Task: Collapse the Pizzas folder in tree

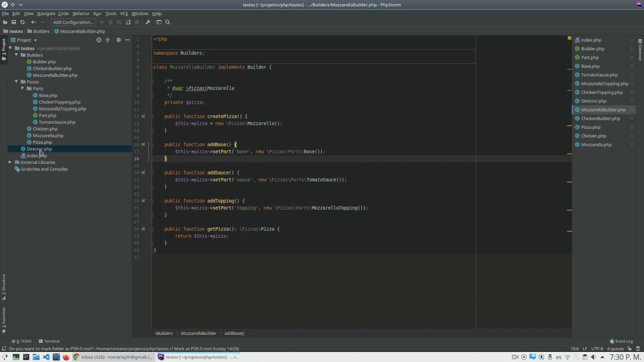Action: [x=16, y=81]
